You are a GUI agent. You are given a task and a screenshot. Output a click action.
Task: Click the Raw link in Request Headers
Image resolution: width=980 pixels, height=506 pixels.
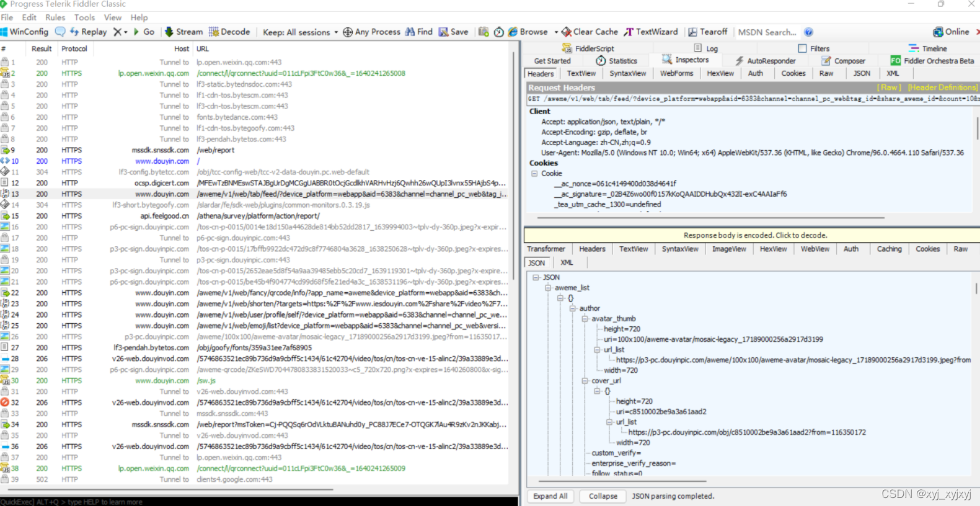pos(890,87)
